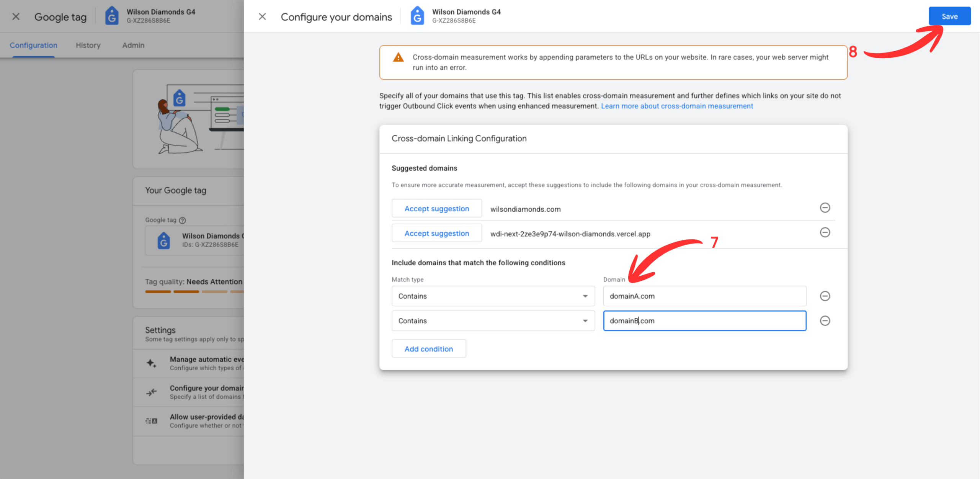The height and width of the screenshot is (479, 980).
Task: Click the Allow user-provided data icon
Action: point(152,421)
